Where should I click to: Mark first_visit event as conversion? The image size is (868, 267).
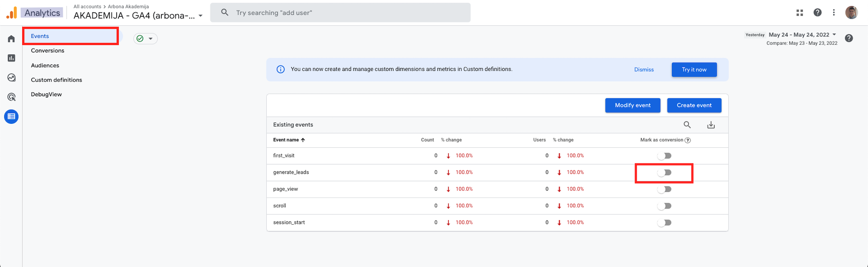pos(664,156)
